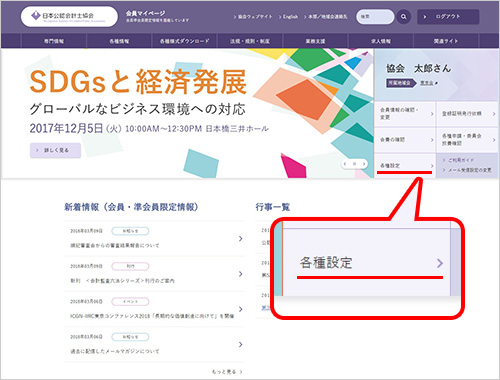This screenshot has width=500, height=380.
Task: Pause the banner slideshow
Action: [355, 164]
